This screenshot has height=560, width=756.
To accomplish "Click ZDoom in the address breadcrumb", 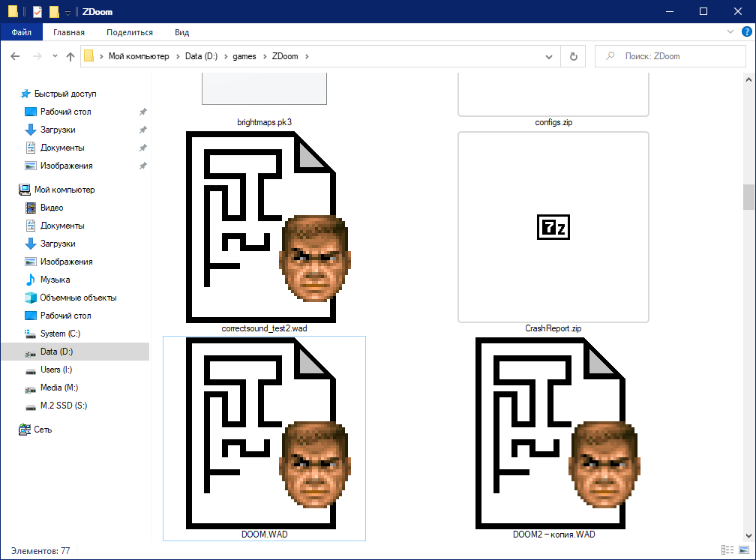I will (285, 56).
